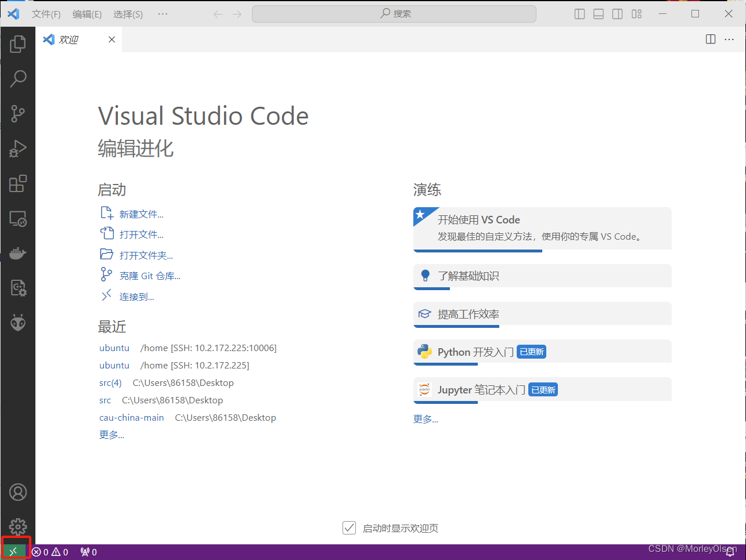The height and width of the screenshot is (560, 746).
Task: Click the 搜索 command center box
Action: [394, 14]
